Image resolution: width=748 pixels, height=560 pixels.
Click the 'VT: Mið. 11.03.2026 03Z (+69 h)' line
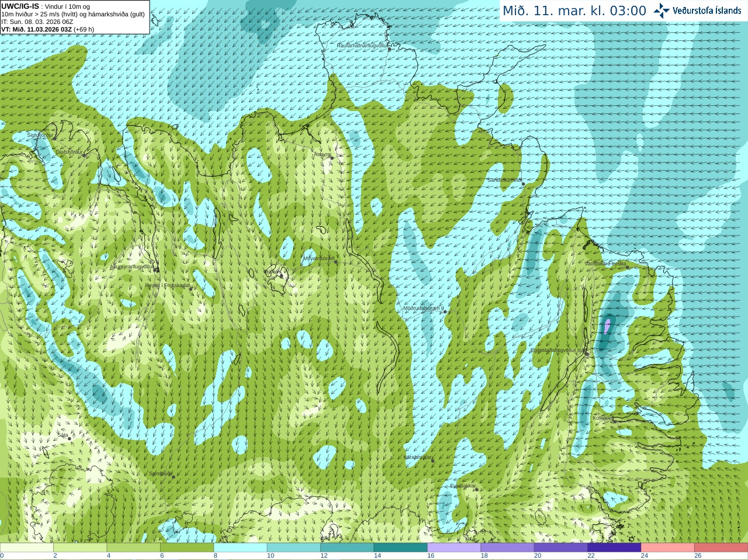(48, 29)
